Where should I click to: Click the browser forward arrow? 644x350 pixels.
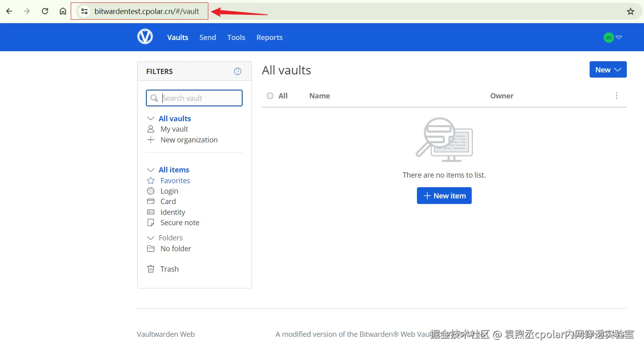(x=27, y=11)
